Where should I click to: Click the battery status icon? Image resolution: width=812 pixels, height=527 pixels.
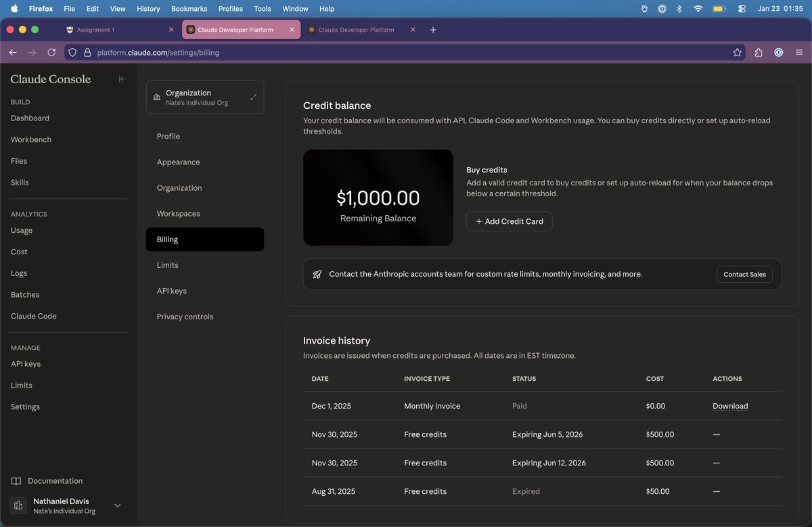pos(719,9)
